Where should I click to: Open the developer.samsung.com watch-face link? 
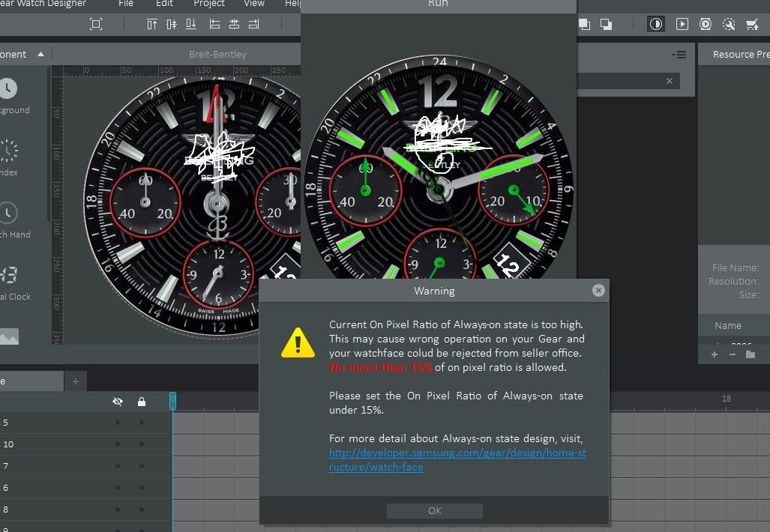coord(457,460)
